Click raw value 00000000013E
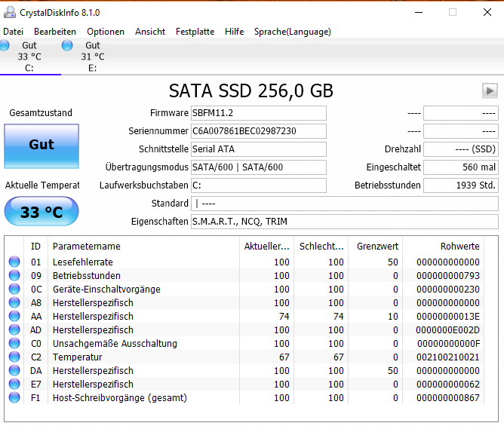Image resolution: width=504 pixels, height=426 pixels. point(448,317)
